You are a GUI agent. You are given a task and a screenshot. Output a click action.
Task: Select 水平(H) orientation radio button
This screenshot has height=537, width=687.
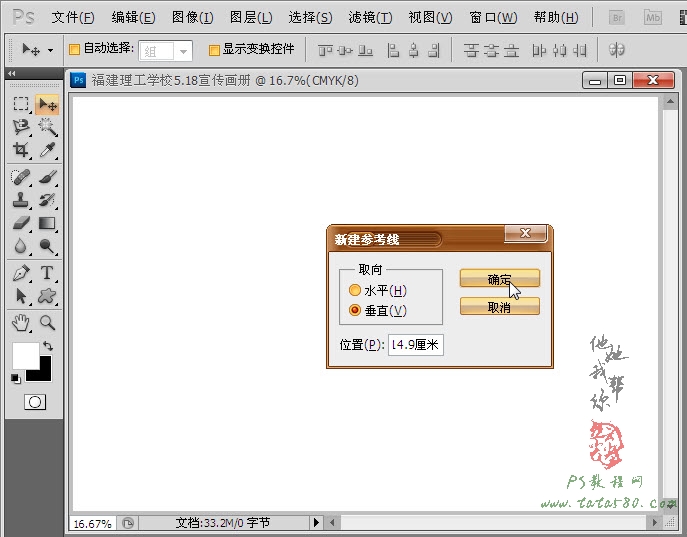(x=354, y=290)
